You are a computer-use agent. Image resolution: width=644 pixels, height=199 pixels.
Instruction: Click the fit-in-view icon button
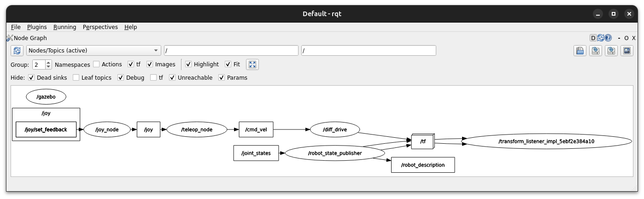pyautogui.click(x=252, y=64)
